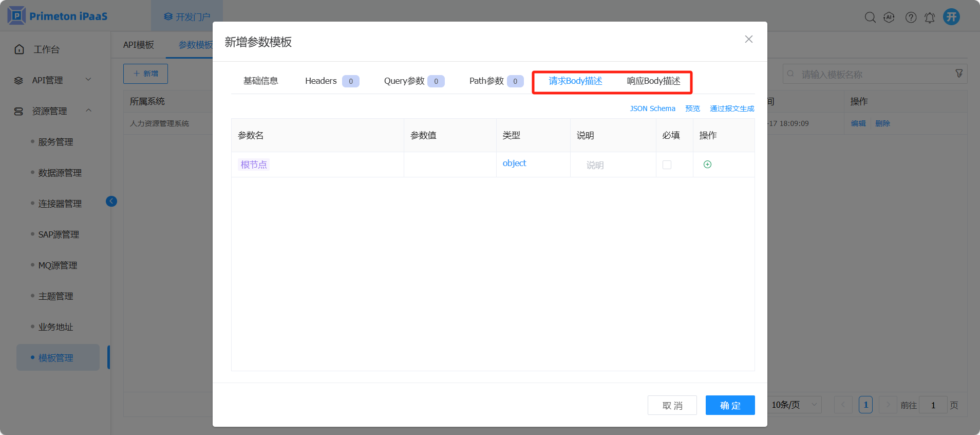Image resolution: width=980 pixels, height=435 pixels.
Task: Open the object type dropdown
Action: pyautogui.click(x=514, y=164)
